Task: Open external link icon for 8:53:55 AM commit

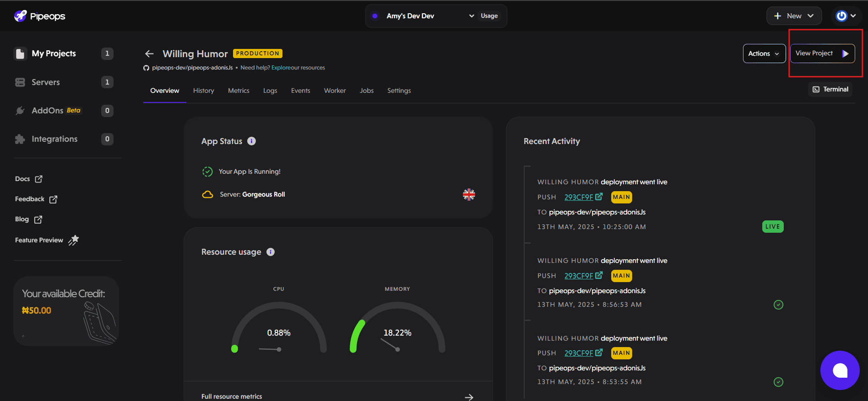Action: tap(599, 353)
